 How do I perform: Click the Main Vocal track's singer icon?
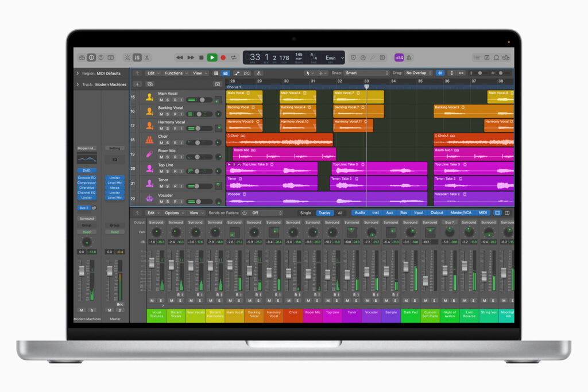[x=149, y=97]
